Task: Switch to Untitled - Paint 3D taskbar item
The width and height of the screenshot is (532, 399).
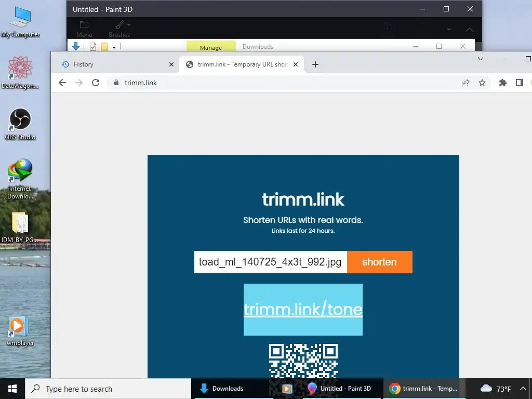Action: 341,389
